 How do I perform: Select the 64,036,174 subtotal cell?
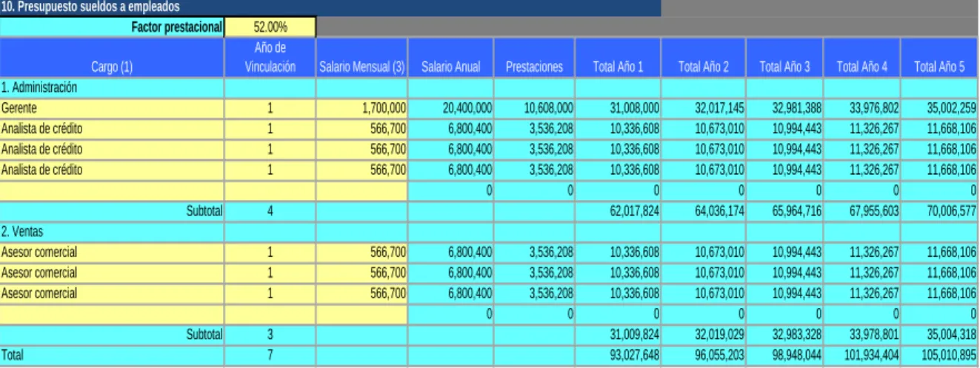704,210
